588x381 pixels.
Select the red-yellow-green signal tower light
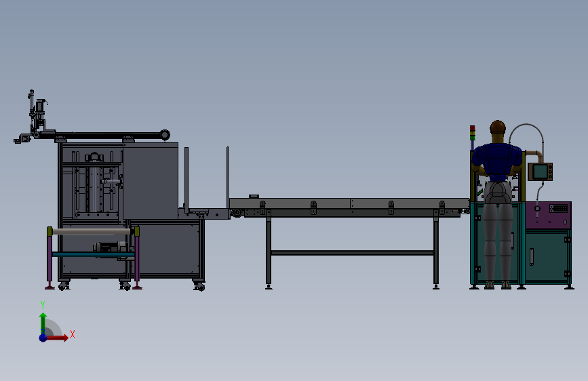click(473, 133)
